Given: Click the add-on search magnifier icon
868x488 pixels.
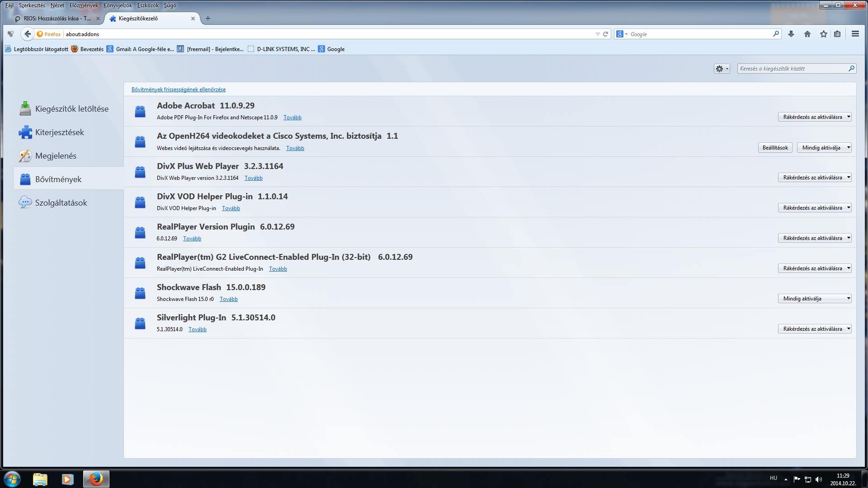Looking at the screenshot, I should (x=851, y=68).
